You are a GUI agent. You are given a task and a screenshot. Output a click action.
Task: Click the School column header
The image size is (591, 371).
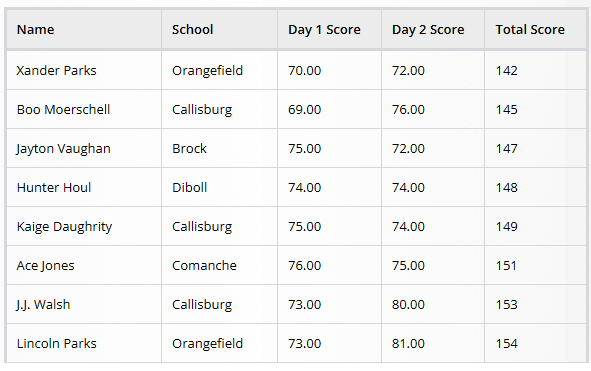click(219, 29)
